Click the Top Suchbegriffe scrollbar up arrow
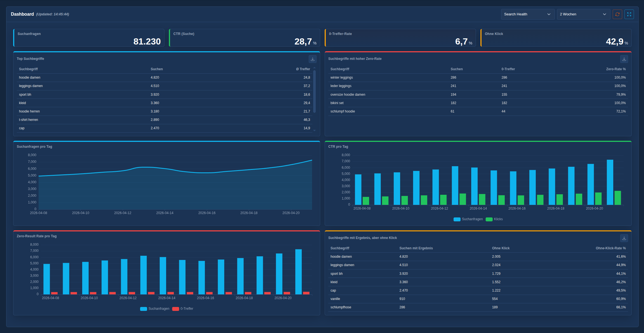This screenshot has width=644, height=333. [x=315, y=68]
